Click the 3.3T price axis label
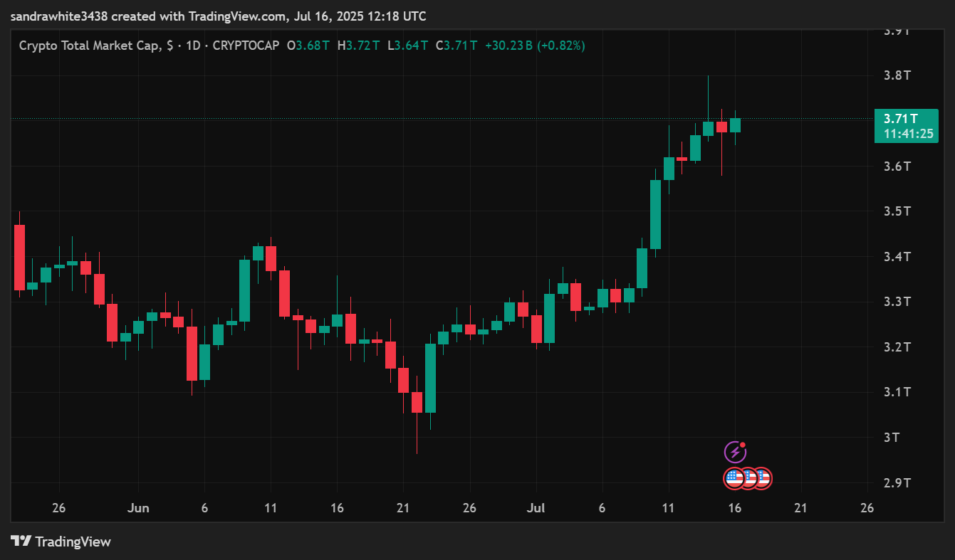955x560 pixels. tap(897, 302)
